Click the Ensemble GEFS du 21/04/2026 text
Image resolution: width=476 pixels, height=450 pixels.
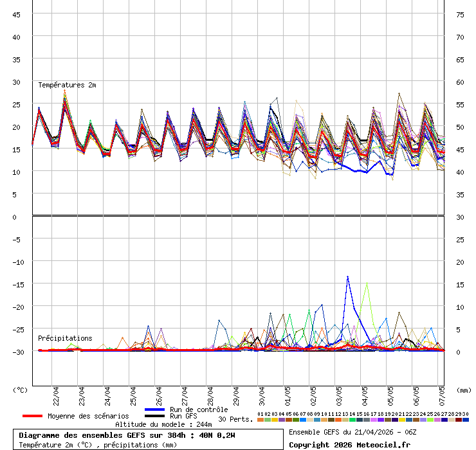[x=352, y=432]
